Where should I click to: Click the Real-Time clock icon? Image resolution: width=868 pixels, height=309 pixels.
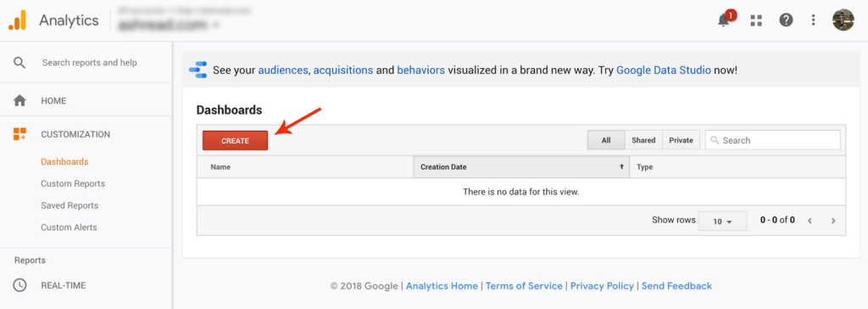pos(20,285)
